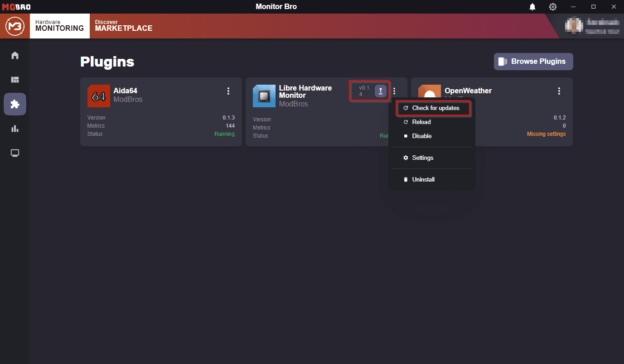
Task: Click the Aida64 Running status
Action: coord(225,134)
